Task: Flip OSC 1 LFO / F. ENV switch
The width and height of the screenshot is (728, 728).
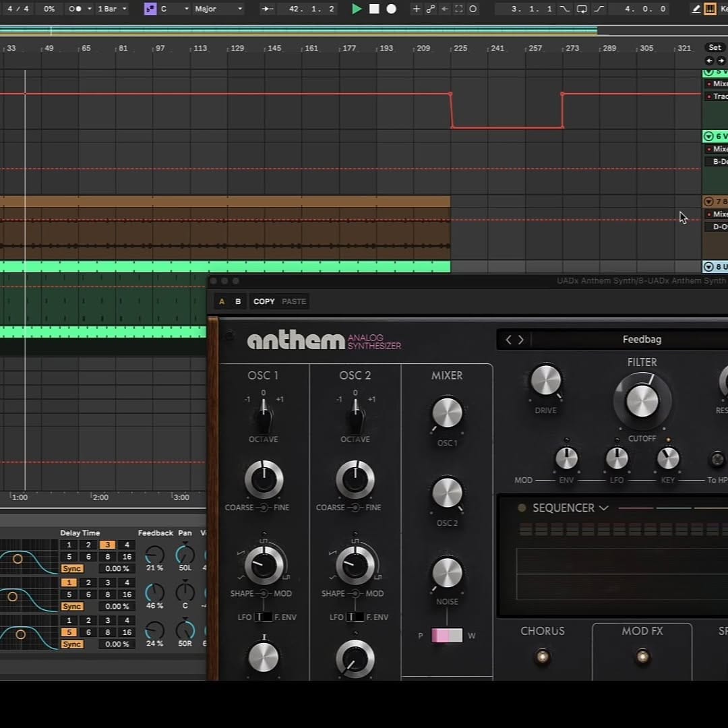Action: pos(264,617)
